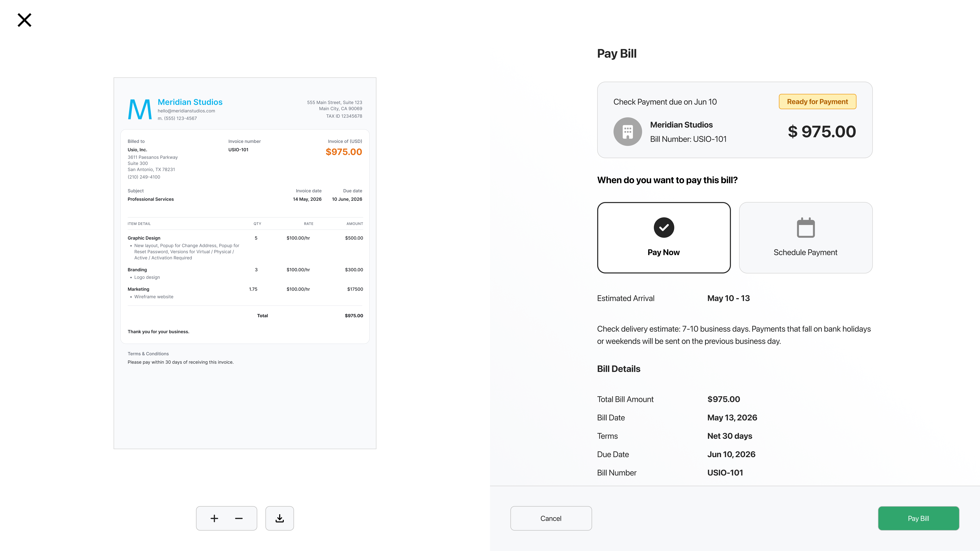Viewport: 980px width, 551px height.
Task: Click the green Pay Bill button
Action: point(918,518)
